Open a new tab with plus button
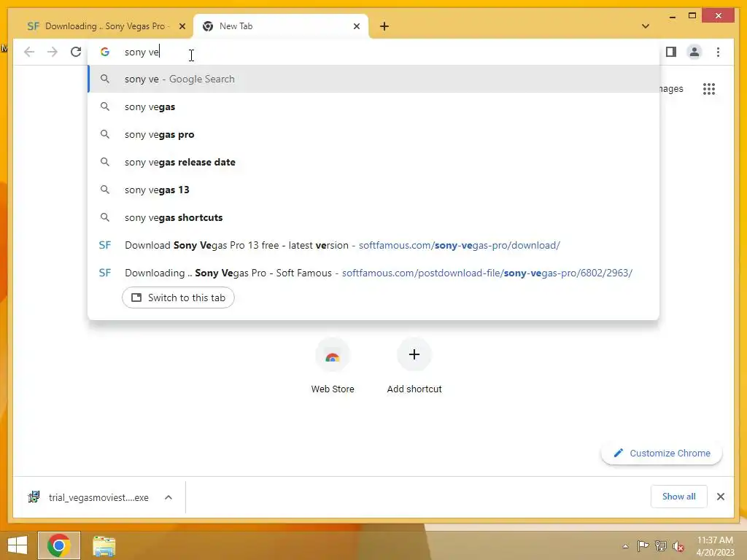The height and width of the screenshot is (560, 747). pos(384,27)
